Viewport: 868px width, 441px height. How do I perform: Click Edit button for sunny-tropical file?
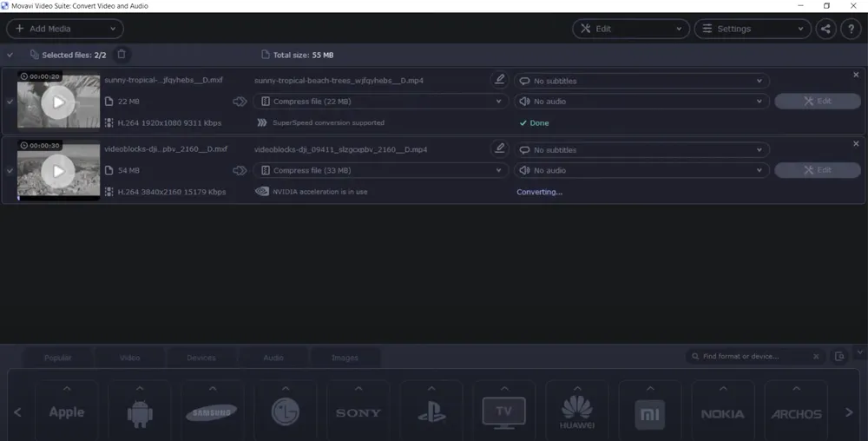point(818,101)
